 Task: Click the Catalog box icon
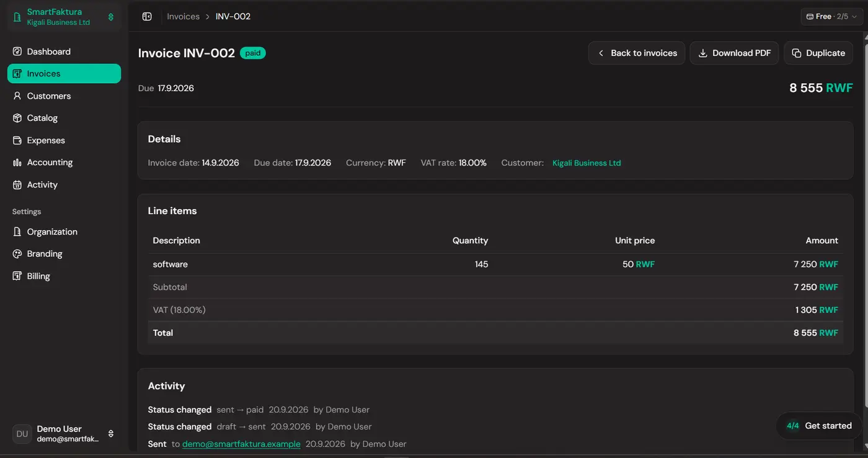tap(17, 118)
